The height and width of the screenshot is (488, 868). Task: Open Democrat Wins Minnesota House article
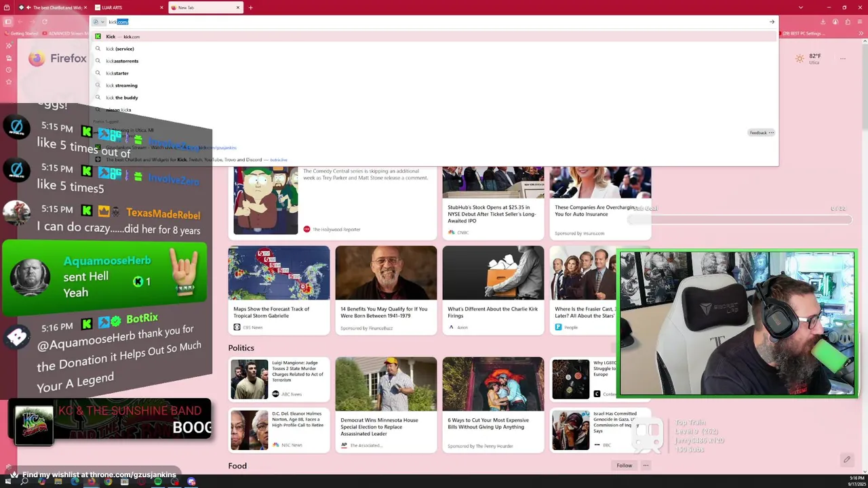tap(386, 405)
